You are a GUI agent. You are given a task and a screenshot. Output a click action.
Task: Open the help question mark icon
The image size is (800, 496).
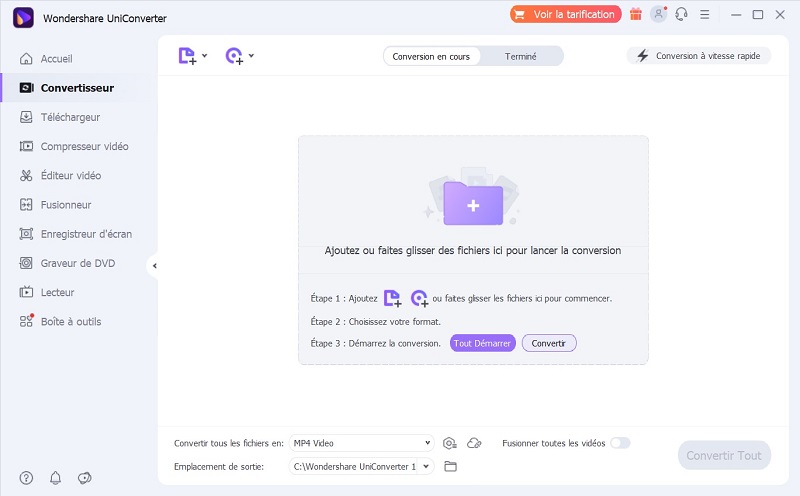tap(26, 478)
